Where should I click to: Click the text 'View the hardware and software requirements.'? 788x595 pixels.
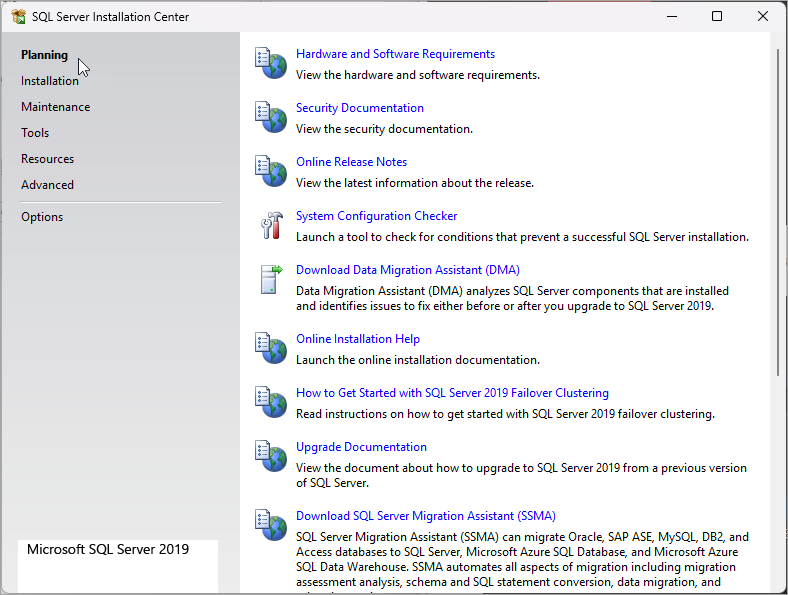[418, 75]
